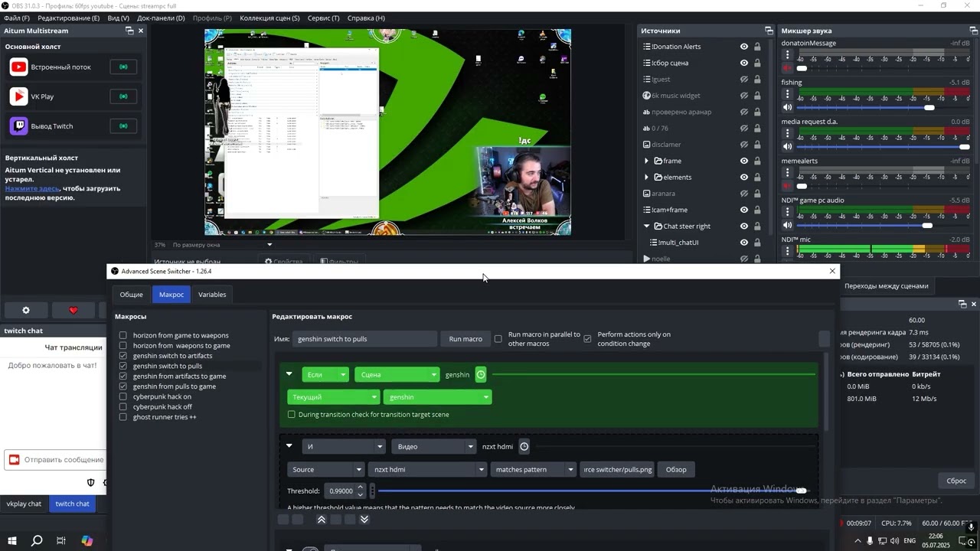This screenshot has width=980, height=551.
Task: Switch to the vkplay chat tab
Action: click(24, 504)
